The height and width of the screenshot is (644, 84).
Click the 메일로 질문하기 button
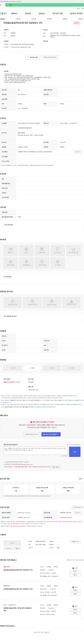[56, 467]
